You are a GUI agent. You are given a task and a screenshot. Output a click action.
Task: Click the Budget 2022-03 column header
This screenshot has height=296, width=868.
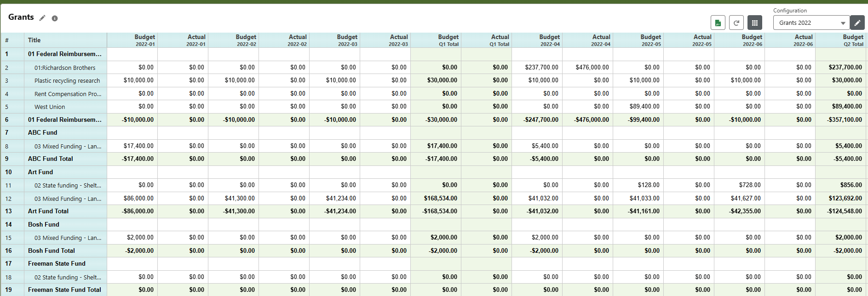(335, 40)
